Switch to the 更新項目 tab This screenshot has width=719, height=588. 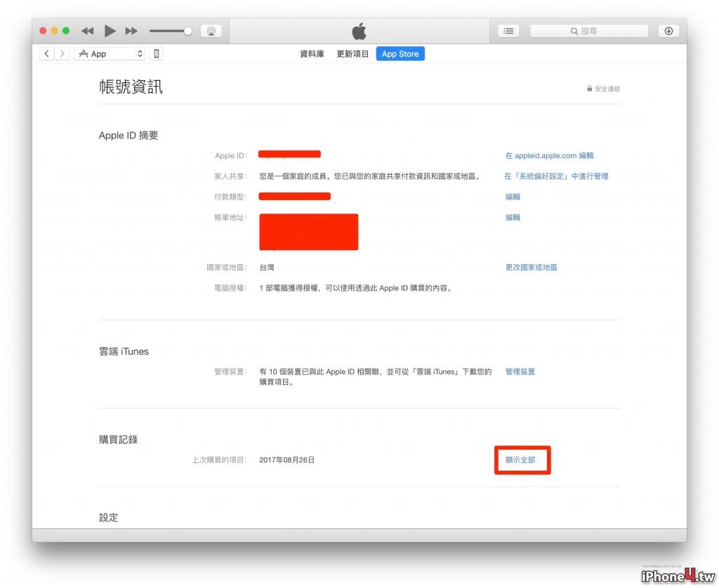352,53
